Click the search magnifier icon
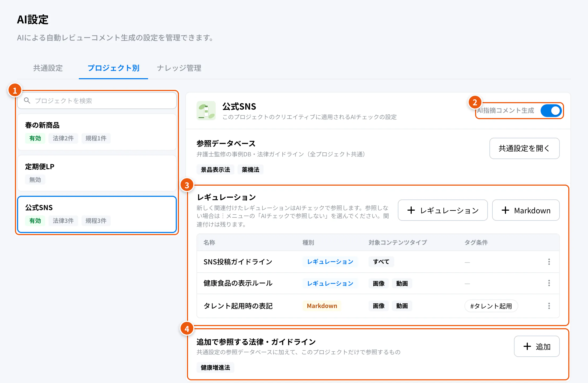Image resolution: width=588 pixels, height=383 pixels. click(x=27, y=101)
